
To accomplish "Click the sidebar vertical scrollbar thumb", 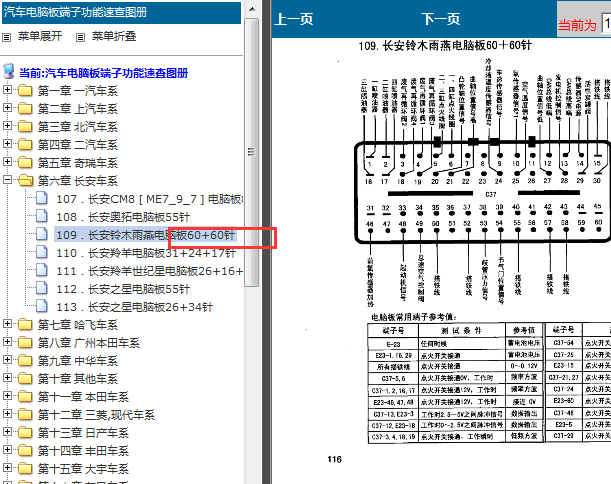I will pyautogui.click(x=252, y=152).
